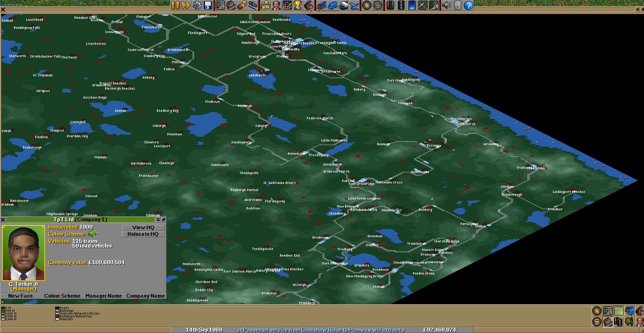Show vehicles on the minimap
This screenshot has height=333, width=644.
tap(628, 311)
